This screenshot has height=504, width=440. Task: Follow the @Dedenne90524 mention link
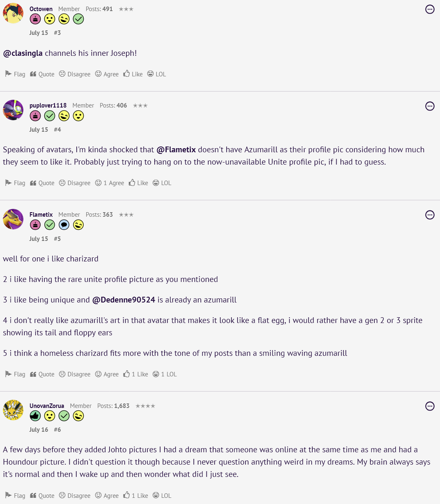pyautogui.click(x=124, y=300)
